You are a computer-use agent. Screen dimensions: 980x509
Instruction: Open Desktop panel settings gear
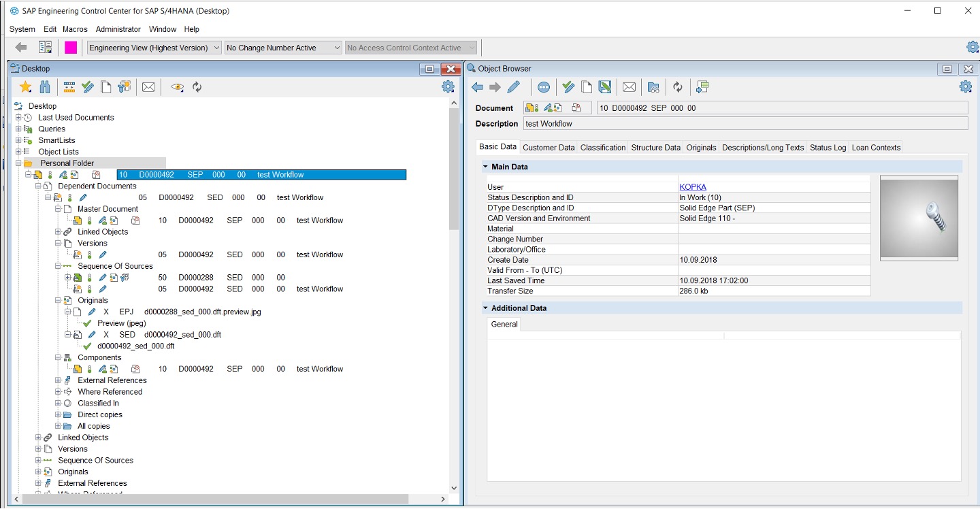pyautogui.click(x=448, y=86)
